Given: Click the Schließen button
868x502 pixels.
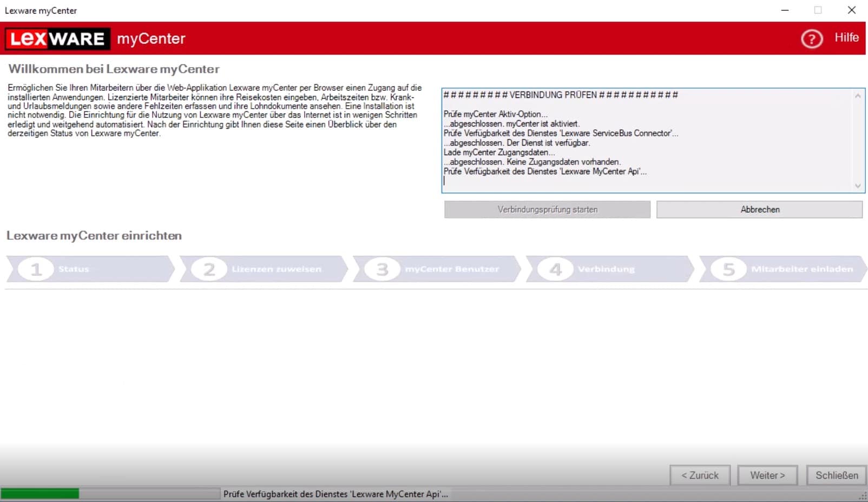Looking at the screenshot, I should click(x=837, y=475).
